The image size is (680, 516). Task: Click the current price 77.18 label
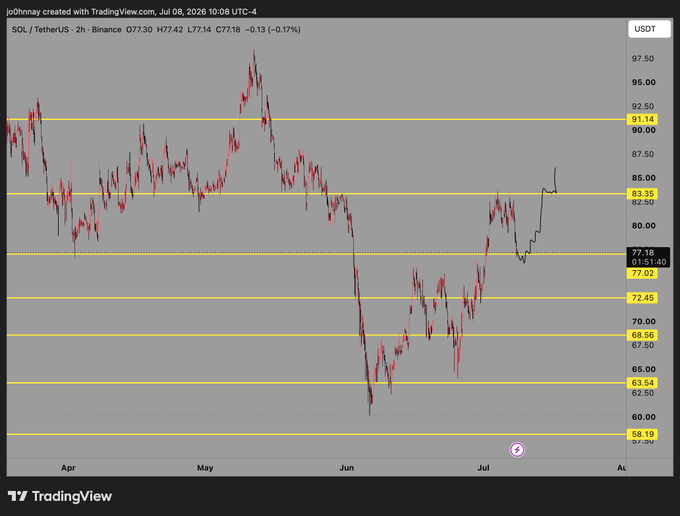643,252
